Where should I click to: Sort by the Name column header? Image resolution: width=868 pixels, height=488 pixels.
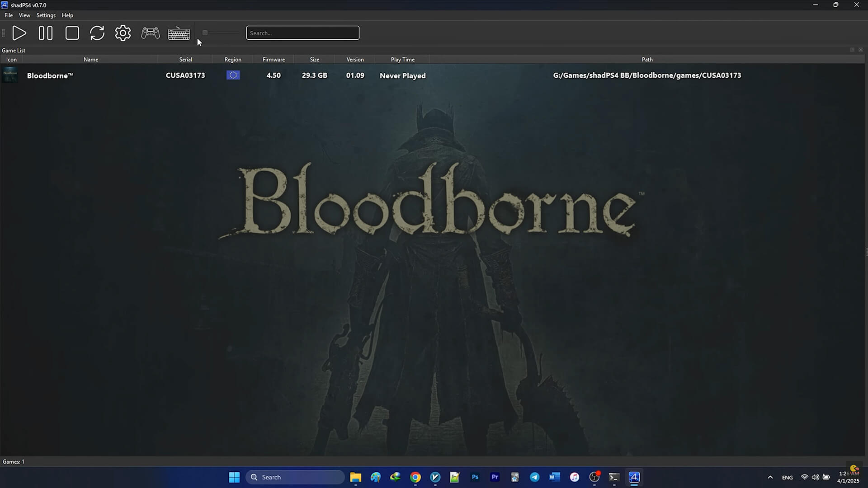(90, 60)
